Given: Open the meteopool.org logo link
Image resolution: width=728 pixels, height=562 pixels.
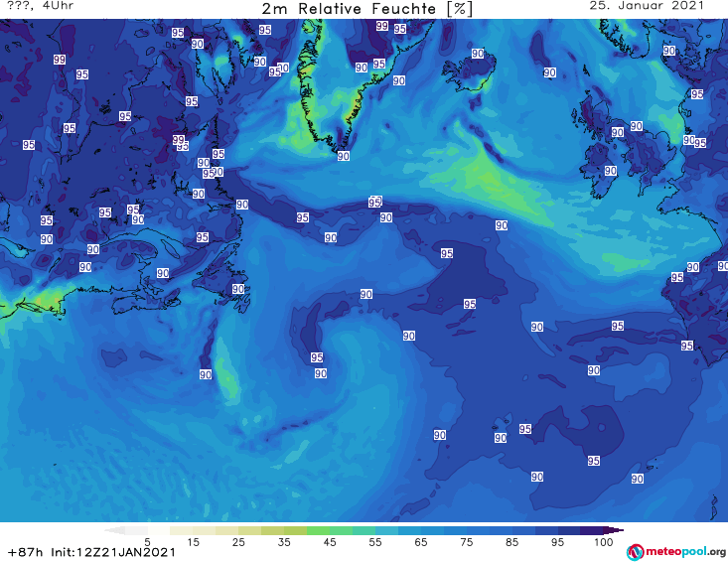Looking at the screenshot, I should point(676,552).
